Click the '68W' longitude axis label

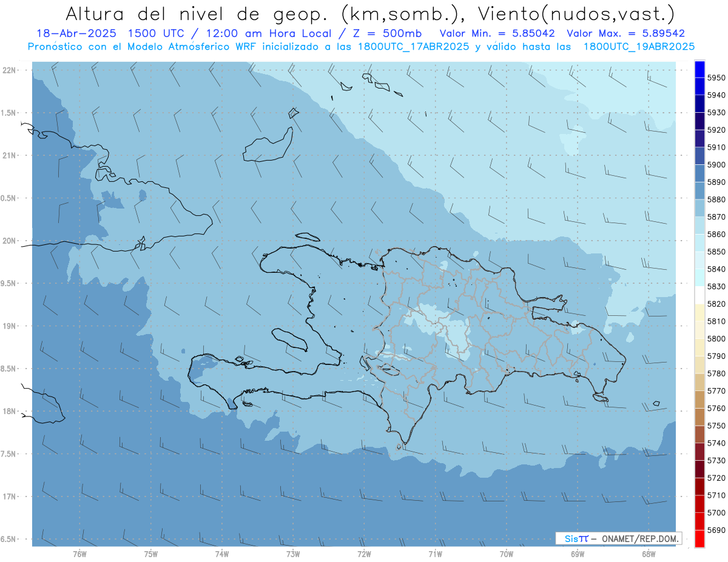click(x=649, y=554)
